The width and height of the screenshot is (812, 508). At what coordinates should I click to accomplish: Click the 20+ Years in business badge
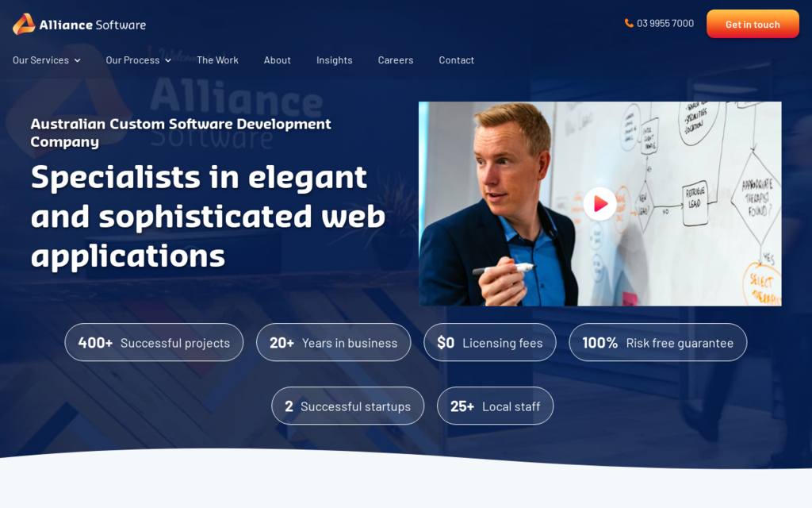333,342
